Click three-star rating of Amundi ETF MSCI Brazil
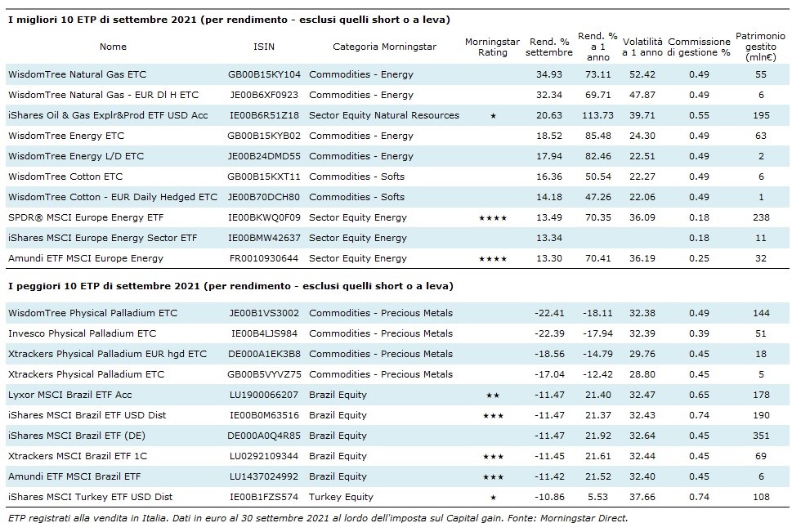The height and width of the screenshot is (532, 792). click(493, 476)
